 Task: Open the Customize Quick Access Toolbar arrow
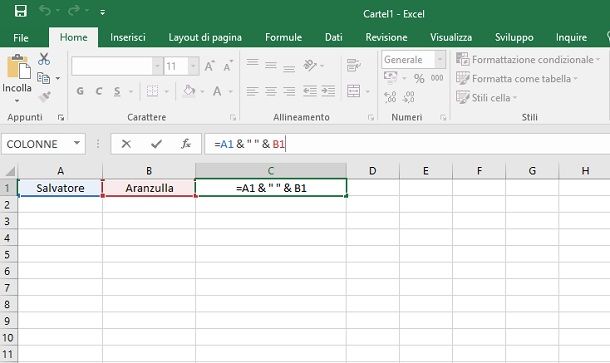click(x=103, y=12)
